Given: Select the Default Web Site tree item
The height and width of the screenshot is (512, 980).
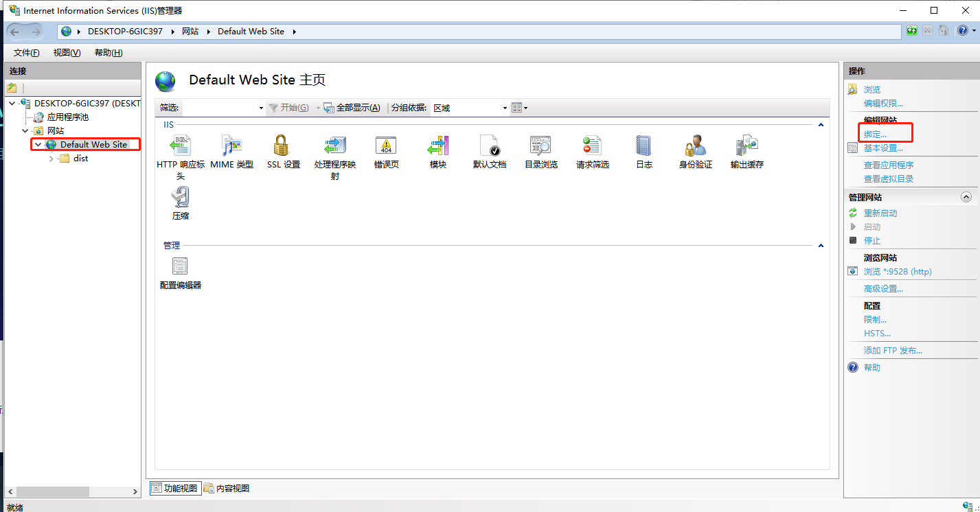Looking at the screenshot, I should pos(93,145).
